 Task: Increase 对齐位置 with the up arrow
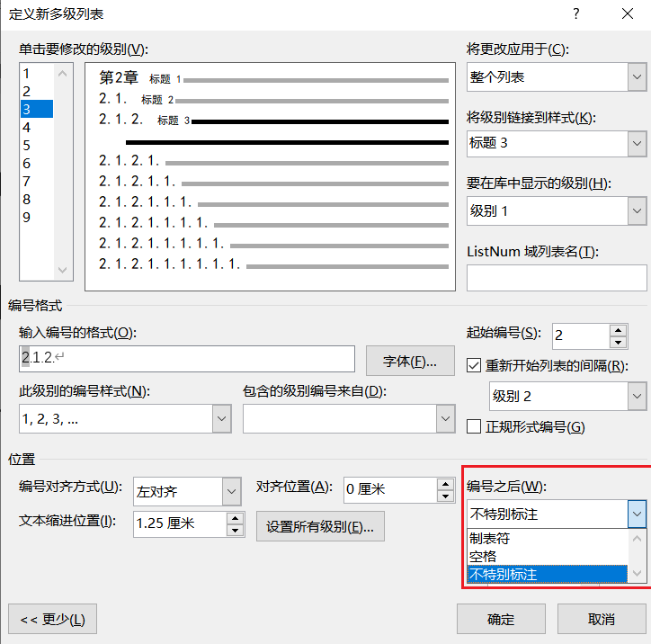point(445,484)
